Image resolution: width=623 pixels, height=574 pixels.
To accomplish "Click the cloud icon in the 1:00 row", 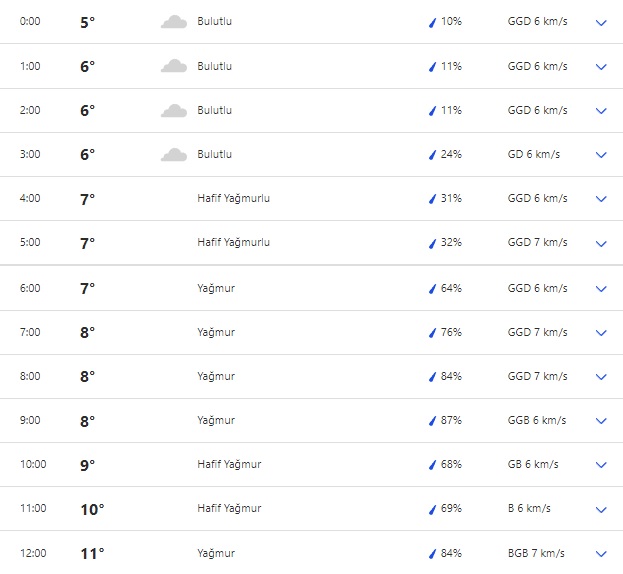I will pos(174,66).
